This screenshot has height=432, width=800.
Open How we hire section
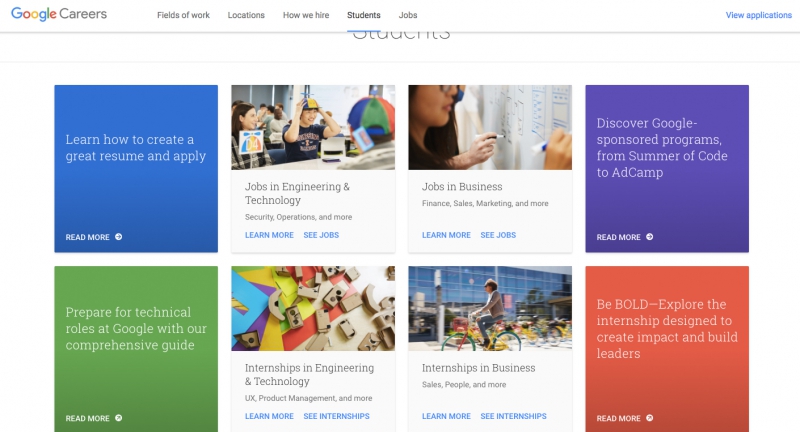(306, 15)
